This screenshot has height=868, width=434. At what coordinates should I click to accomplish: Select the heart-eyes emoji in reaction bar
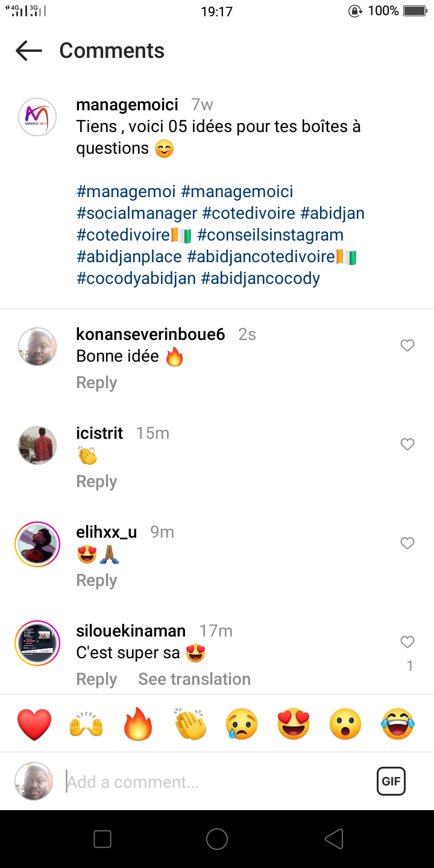294,724
